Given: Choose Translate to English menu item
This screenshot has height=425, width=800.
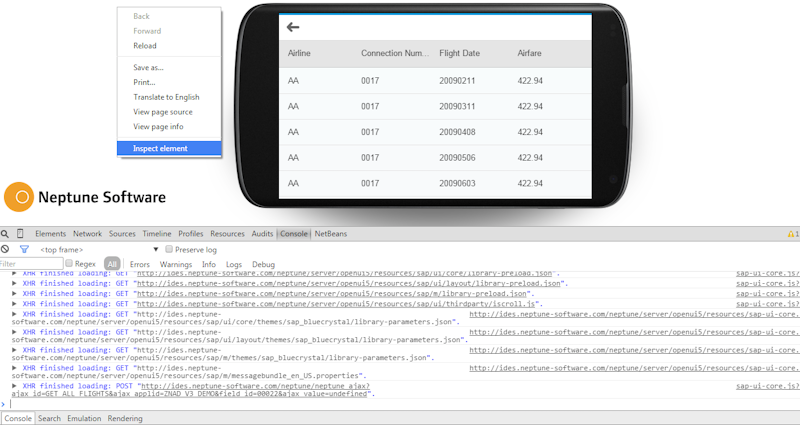Looking at the screenshot, I should coord(169,97).
